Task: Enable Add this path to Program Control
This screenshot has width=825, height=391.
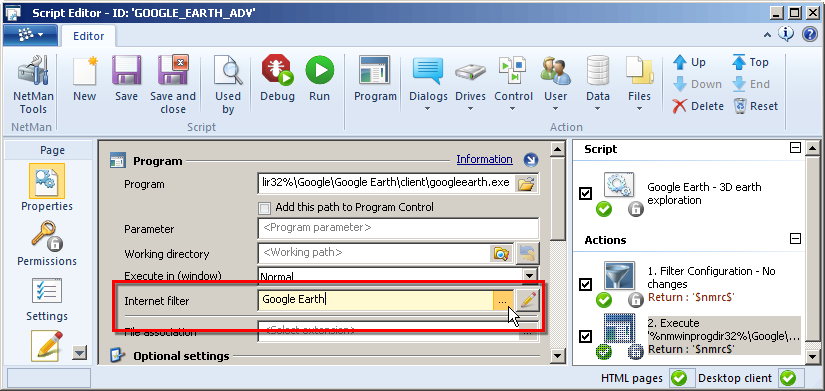Action: (x=265, y=207)
